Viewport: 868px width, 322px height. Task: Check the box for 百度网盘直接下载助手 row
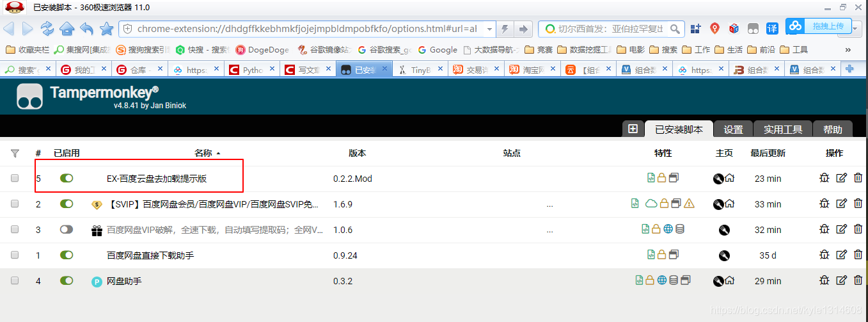(x=15, y=255)
